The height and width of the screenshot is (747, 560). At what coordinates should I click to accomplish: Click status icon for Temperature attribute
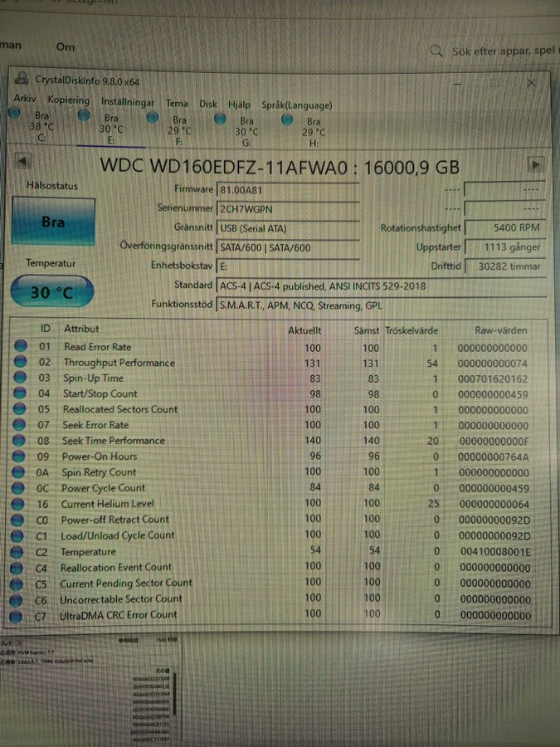tap(17, 552)
